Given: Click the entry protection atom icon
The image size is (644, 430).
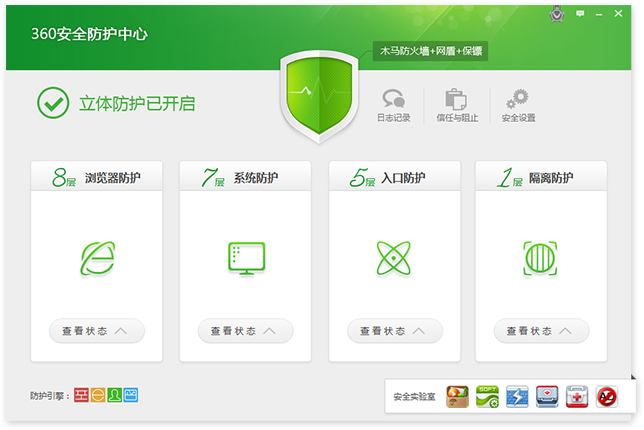Looking at the screenshot, I should (x=393, y=258).
